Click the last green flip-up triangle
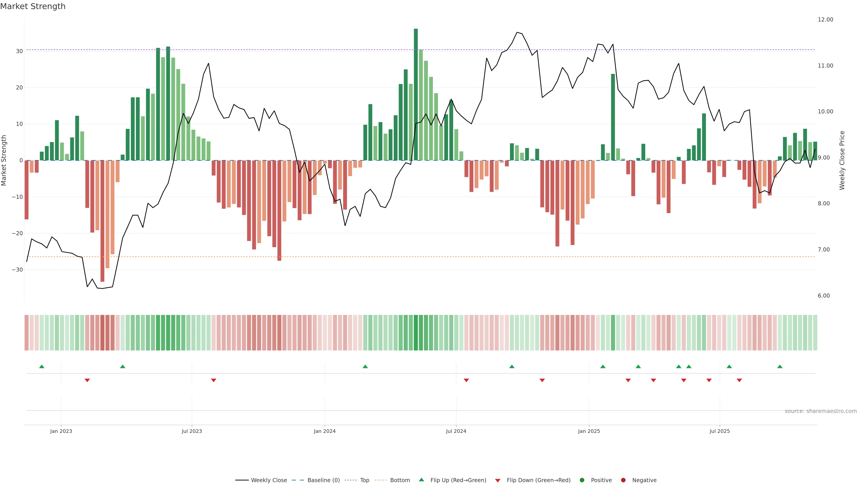The image size is (868, 488). click(780, 366)
